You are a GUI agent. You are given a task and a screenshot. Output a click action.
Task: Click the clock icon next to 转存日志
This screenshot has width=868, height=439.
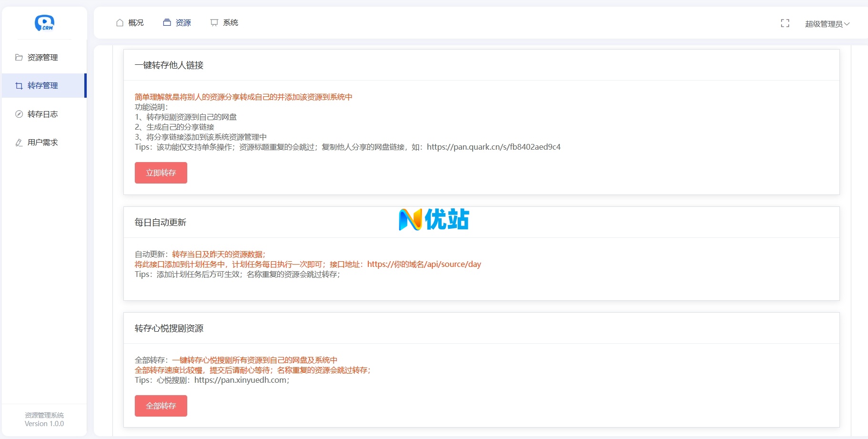click(19, 114)
